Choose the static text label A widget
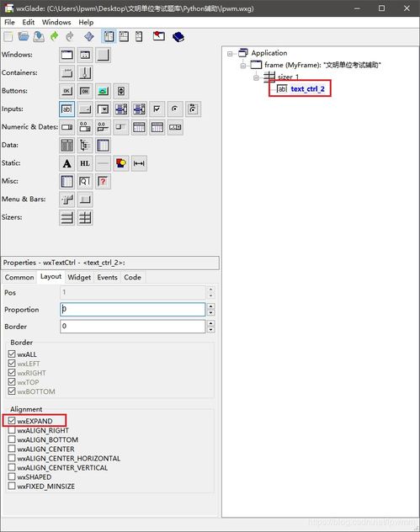The width and height of the screenshot is (420, 532). (x=66, y=163)
